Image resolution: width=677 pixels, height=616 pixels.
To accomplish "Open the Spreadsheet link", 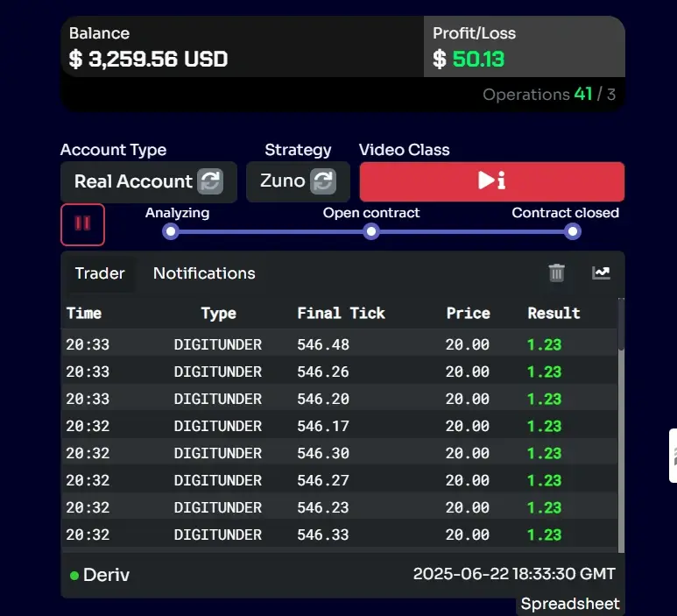I will pyautogui.click(x=570, y=604).
